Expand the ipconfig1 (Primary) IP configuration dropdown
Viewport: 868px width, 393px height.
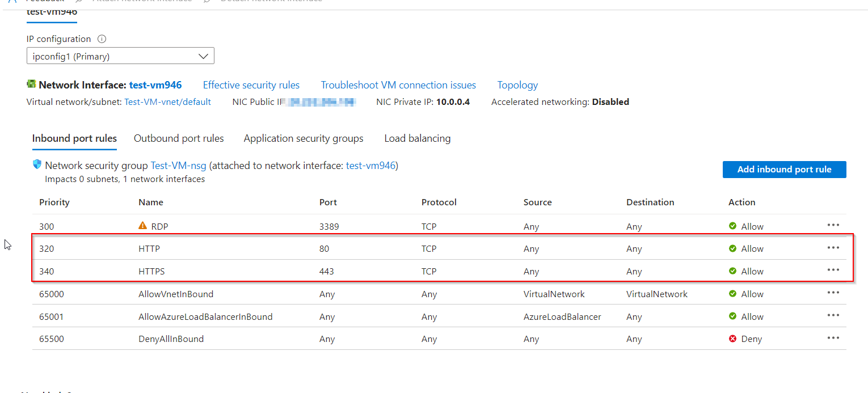click(x=120, y=56)
